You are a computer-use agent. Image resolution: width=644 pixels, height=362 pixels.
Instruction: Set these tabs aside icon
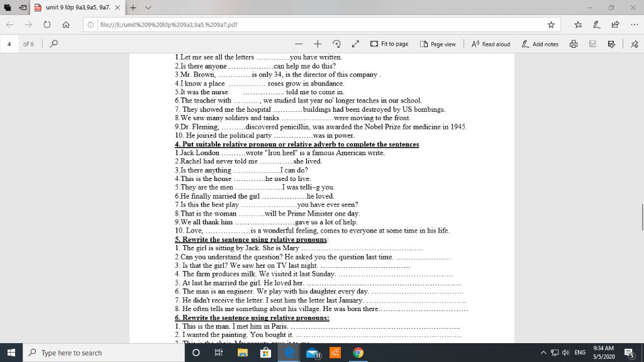point(23,8)
